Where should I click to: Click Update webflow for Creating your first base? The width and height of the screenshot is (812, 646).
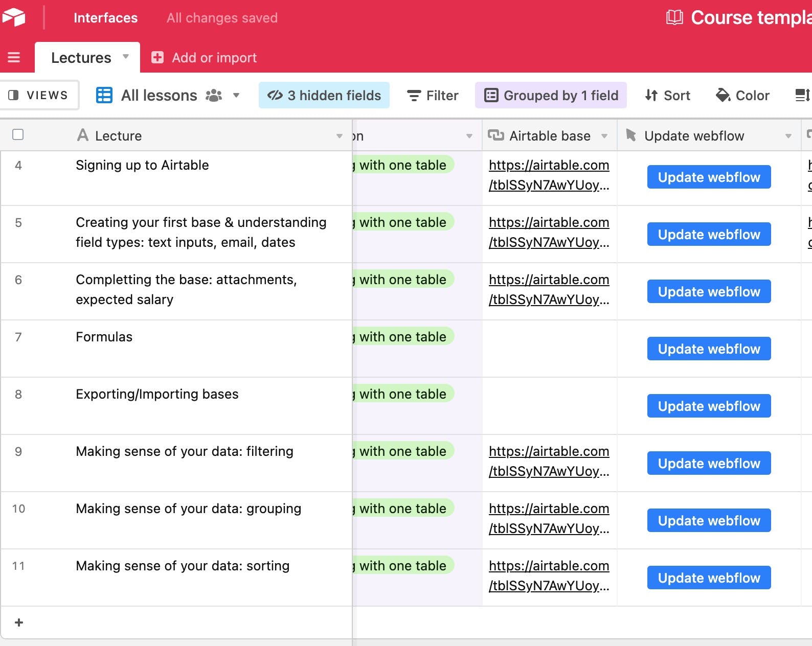point(709,234)
